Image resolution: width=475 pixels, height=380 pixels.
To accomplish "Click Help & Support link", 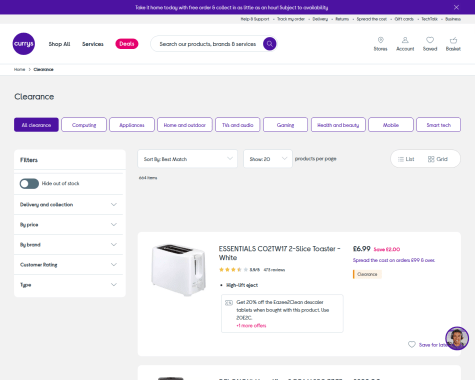I will coord(255,19).
